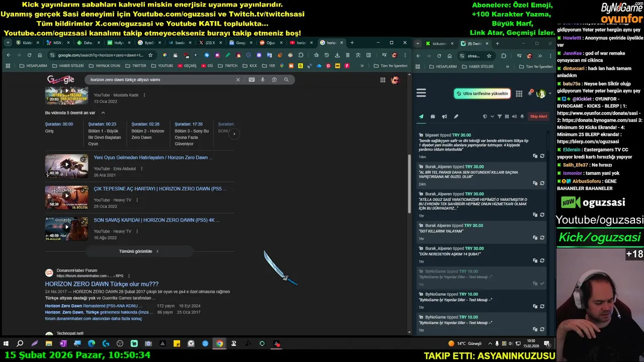Open the megaphone announcements tab
This screenshot has width=644, height=362.
(x=444, y=117)
